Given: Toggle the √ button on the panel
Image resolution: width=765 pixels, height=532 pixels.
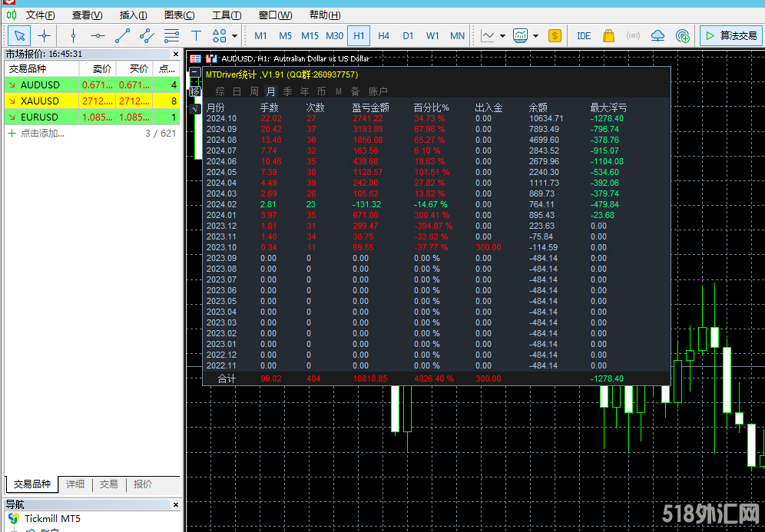Looking at the screenshot, I should (195, 109).
